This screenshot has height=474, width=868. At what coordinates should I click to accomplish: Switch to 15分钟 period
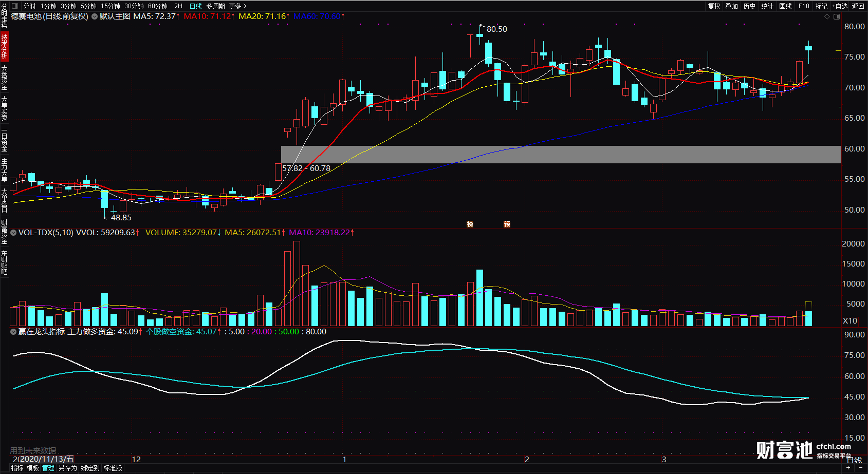(110, 6)
